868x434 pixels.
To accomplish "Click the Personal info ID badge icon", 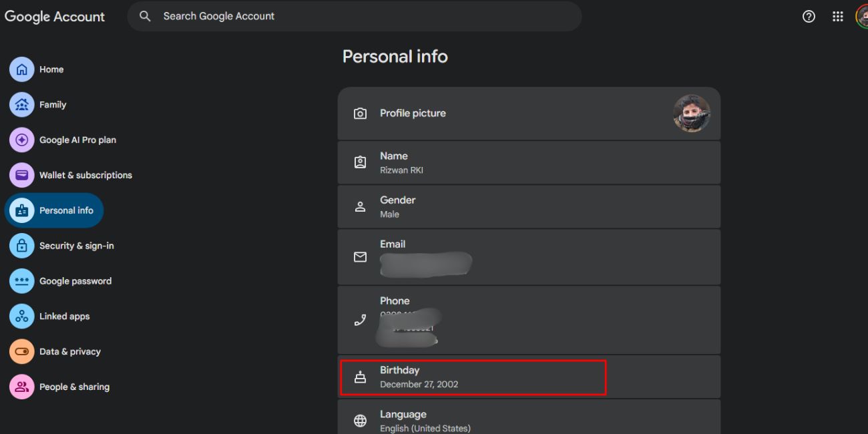I will pyautogui.click(x=22, y=210).
